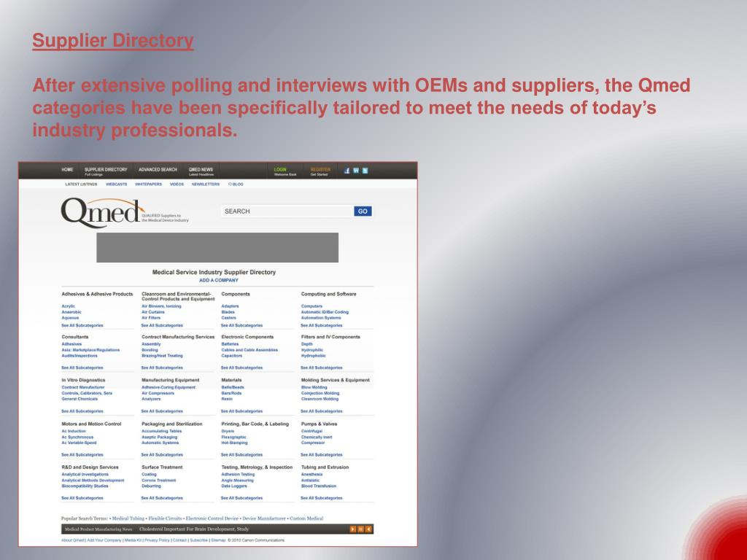Open the Air Curtains link
Screen dimensions: 747x560
[x=153, y=312]
